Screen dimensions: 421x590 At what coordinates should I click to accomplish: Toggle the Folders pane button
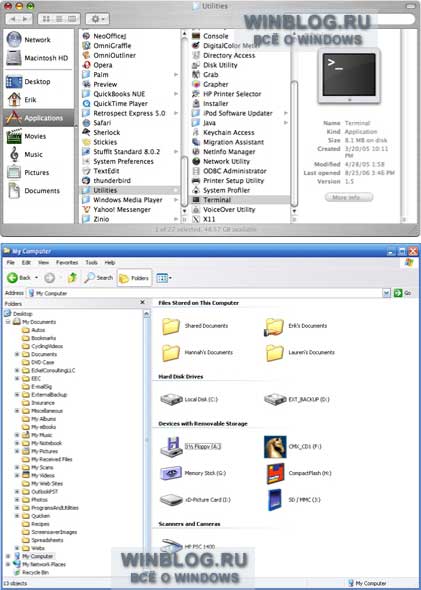[x=134, y=278]
